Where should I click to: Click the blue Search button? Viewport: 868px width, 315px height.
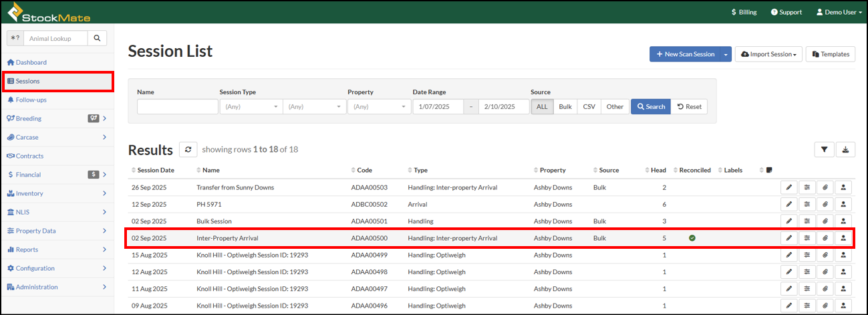click(650, 107)
